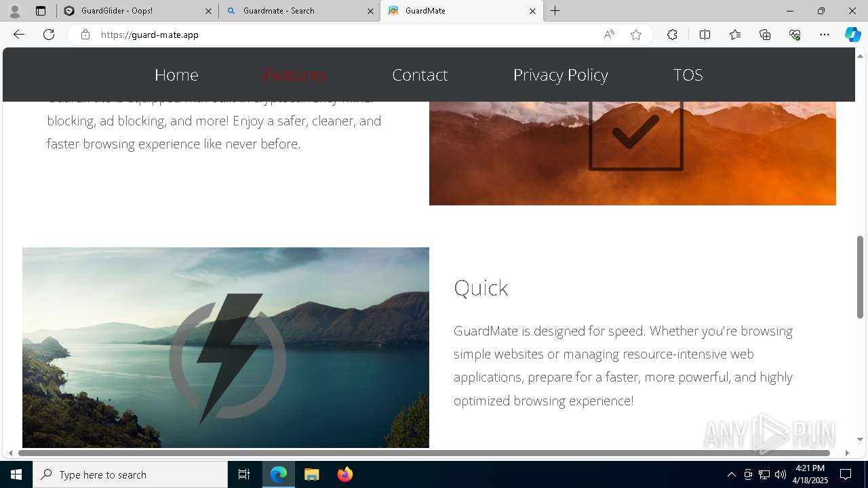Minimize the browser window
The width and height of the screenshot is (868, 488).
789,11
